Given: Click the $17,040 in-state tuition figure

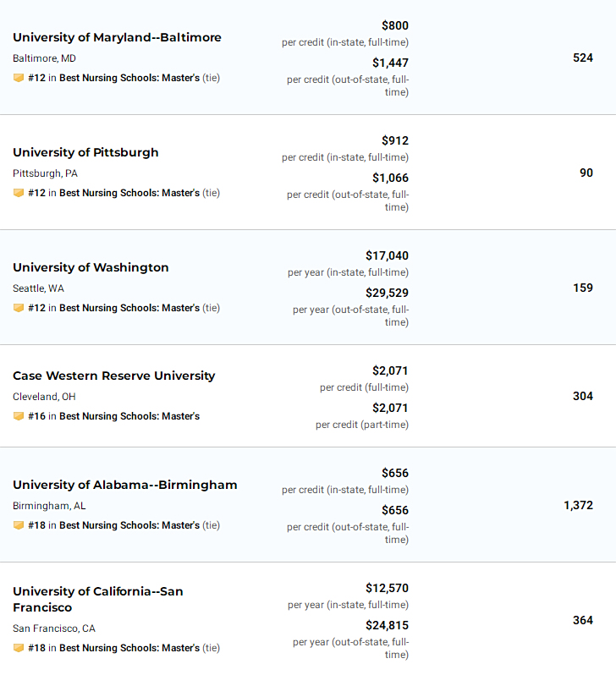Looking at the screenshot, I should [387, 255].
